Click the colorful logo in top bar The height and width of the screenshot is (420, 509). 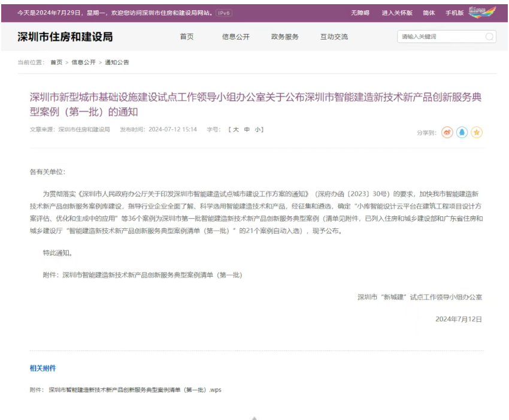[x=483, y=12]
